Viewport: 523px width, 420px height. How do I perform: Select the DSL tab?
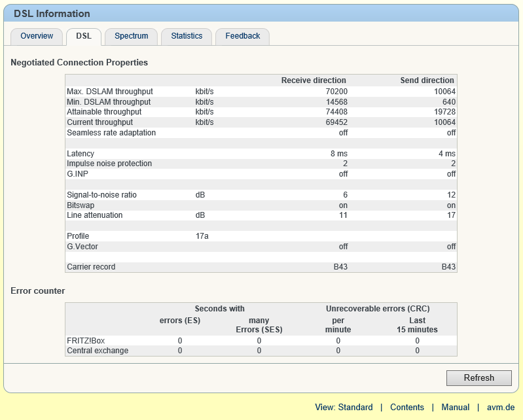[84, 36]
